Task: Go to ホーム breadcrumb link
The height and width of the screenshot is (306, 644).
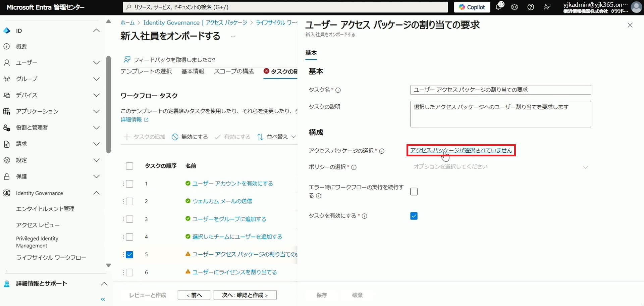Action: 127,22
